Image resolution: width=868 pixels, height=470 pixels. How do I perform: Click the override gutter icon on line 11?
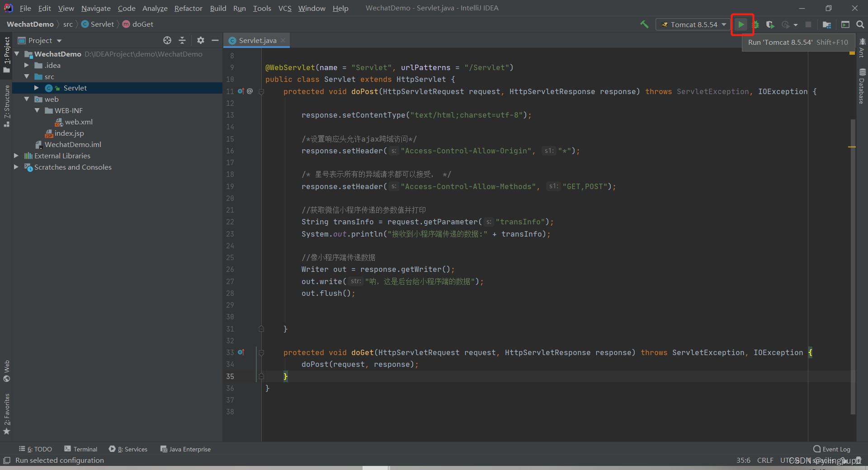click(x=241, y=91)
